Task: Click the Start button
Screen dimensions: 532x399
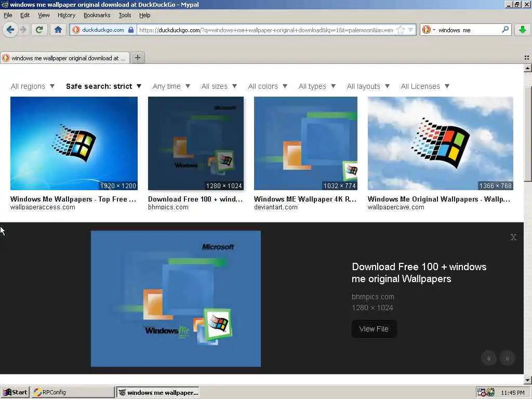Action: pos(15,392)
